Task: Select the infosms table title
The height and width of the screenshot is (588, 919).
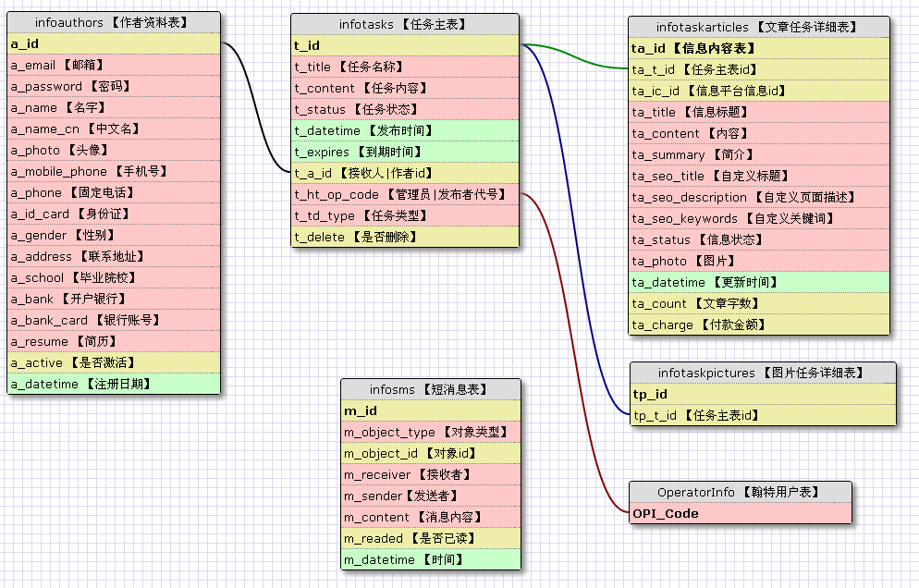Action: 430,389
